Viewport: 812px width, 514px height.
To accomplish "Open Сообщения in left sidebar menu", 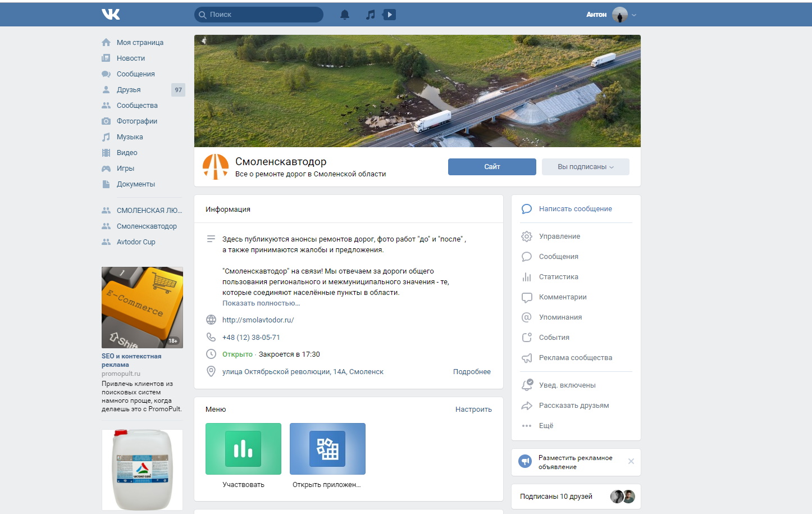I will [135, 74].
